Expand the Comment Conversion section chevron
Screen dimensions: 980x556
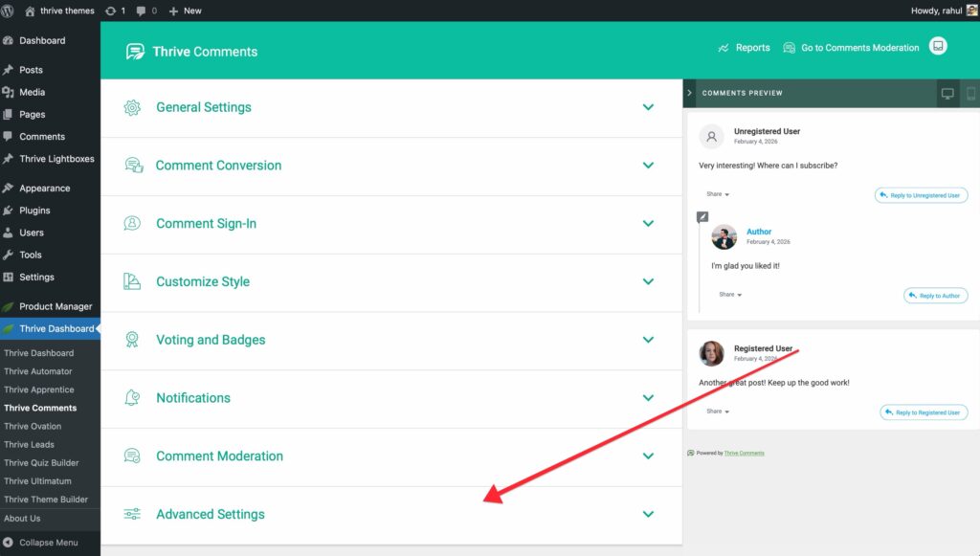coord(648,166)
